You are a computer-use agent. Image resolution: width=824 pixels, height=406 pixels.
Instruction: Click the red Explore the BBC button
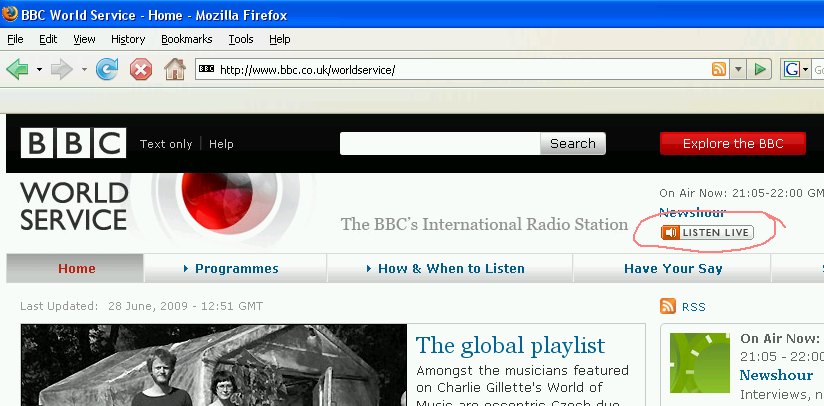tap(733, 143)
